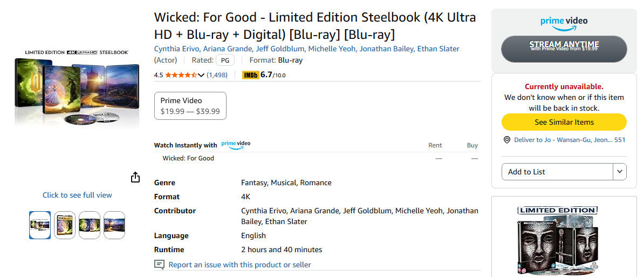Click the Add to List button
Screen dimensions: 644x277
(x=557, y=172)
